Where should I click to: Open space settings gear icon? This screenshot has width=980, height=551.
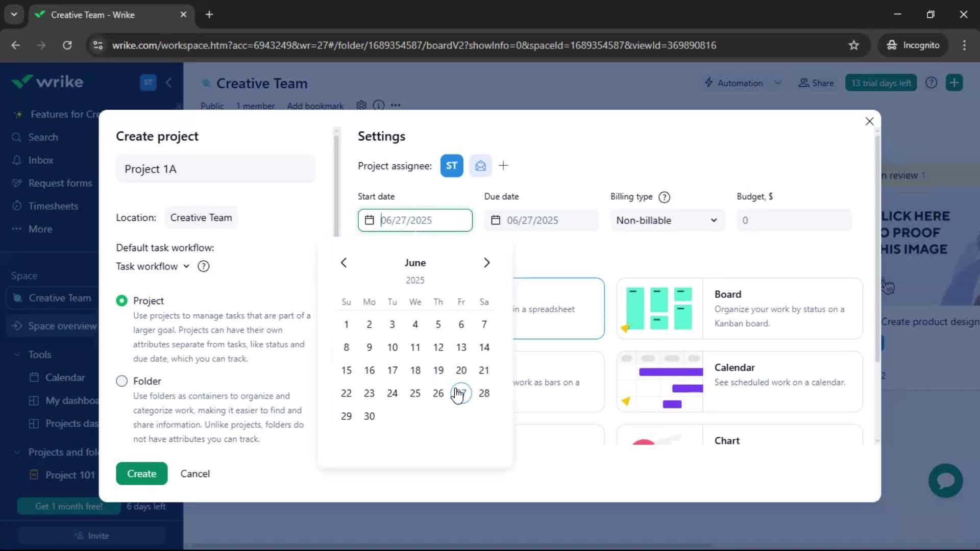pos(361,105)
